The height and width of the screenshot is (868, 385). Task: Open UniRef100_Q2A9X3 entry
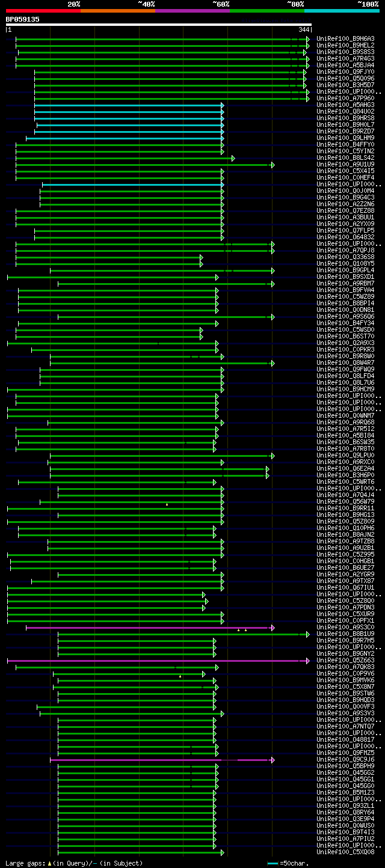(345, 343)
